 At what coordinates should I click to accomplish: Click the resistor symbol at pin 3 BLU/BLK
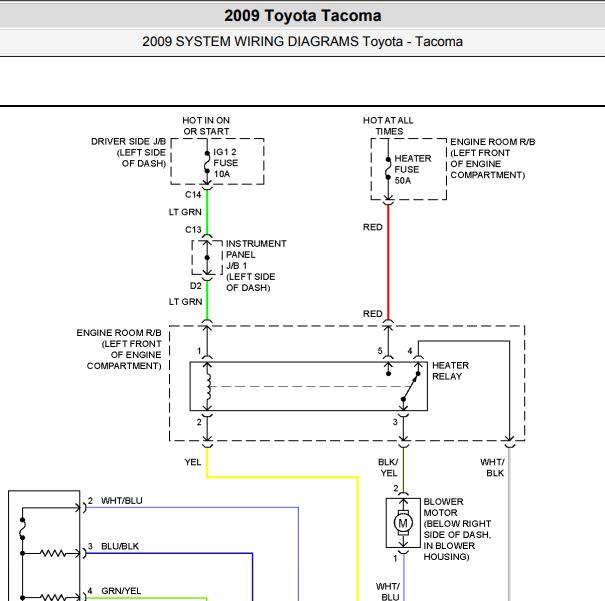[x=53, y=553]
